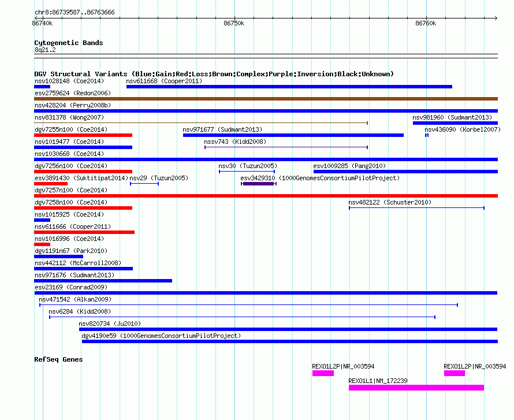Click the 8q21.2 cytogenetic band label

click(45, 50)
